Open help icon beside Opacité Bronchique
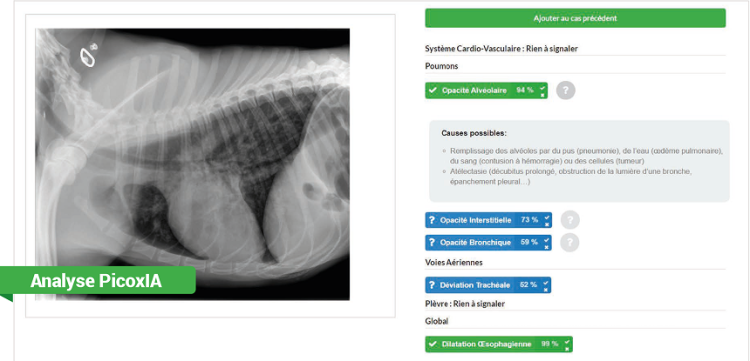Image resolution: width=750 pixels, height=361 pixels. (x=570, y=242)
